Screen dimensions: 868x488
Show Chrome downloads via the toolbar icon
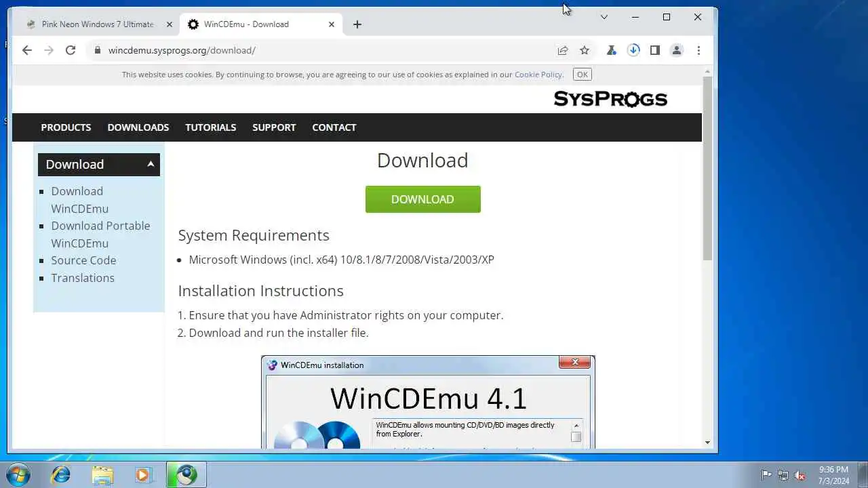[x=633, y=50]
